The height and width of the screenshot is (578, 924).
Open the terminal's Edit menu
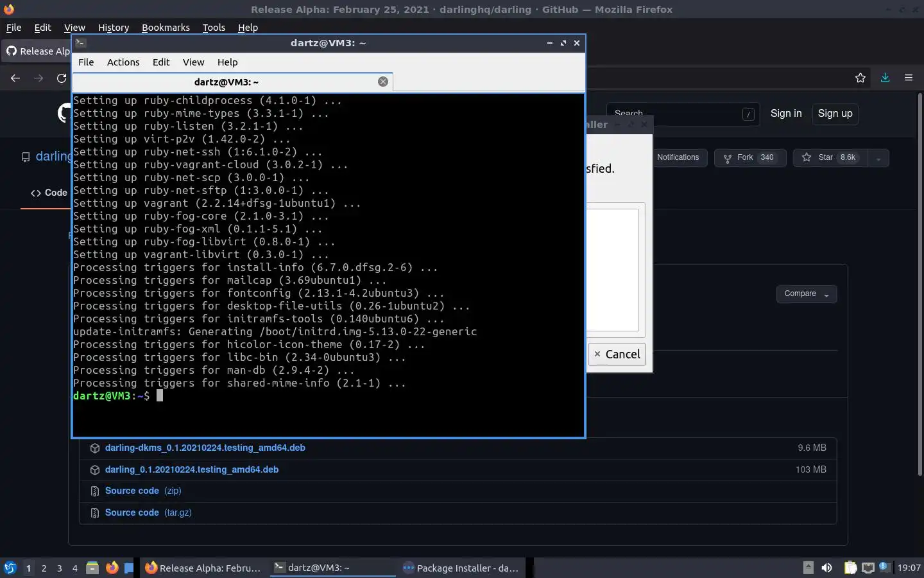click(x=161, y=62)
